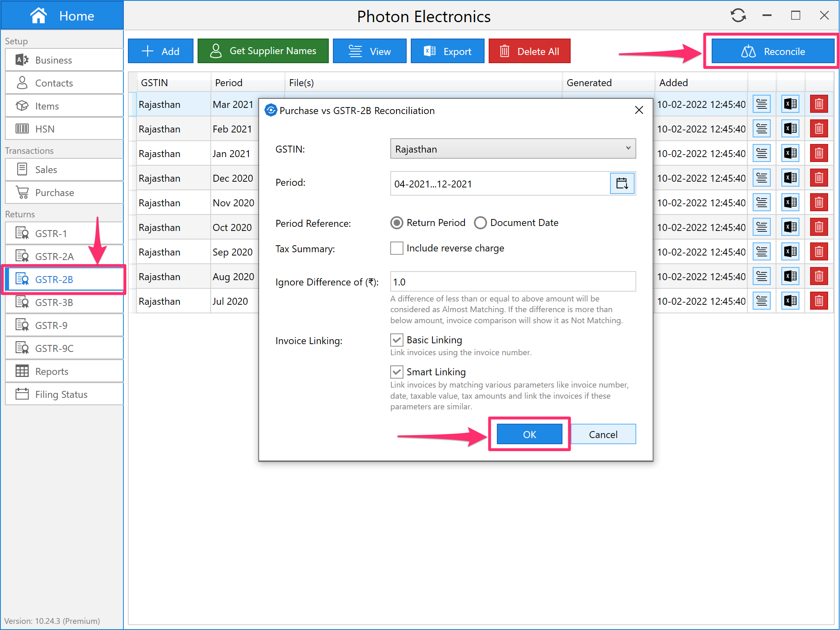
Task: Delete the Mar 2021 row using trash icon
Action: point(819,104)
